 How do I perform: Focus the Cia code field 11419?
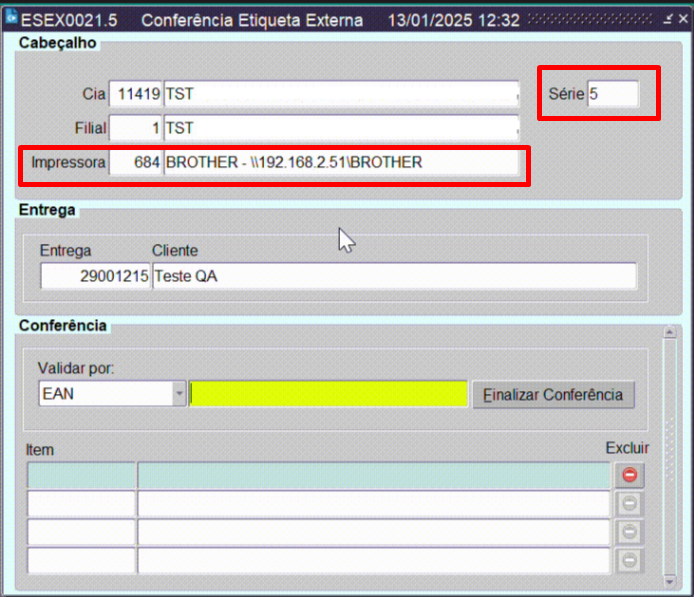coord(136,94)
